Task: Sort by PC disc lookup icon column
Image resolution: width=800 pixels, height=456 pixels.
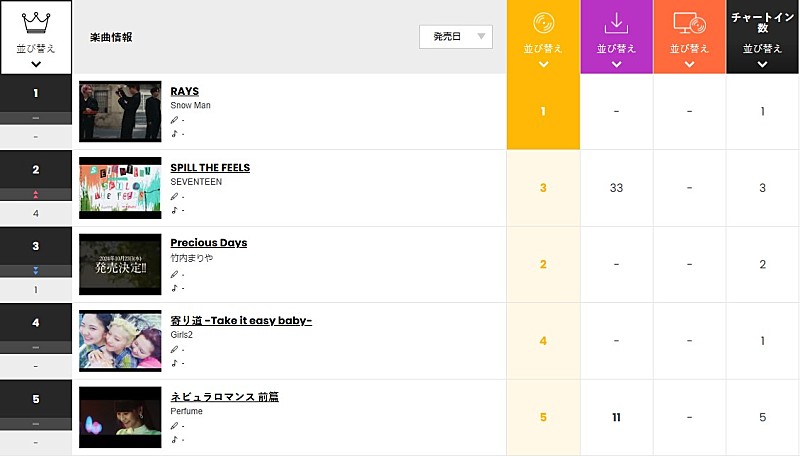Action: (689, 22)
